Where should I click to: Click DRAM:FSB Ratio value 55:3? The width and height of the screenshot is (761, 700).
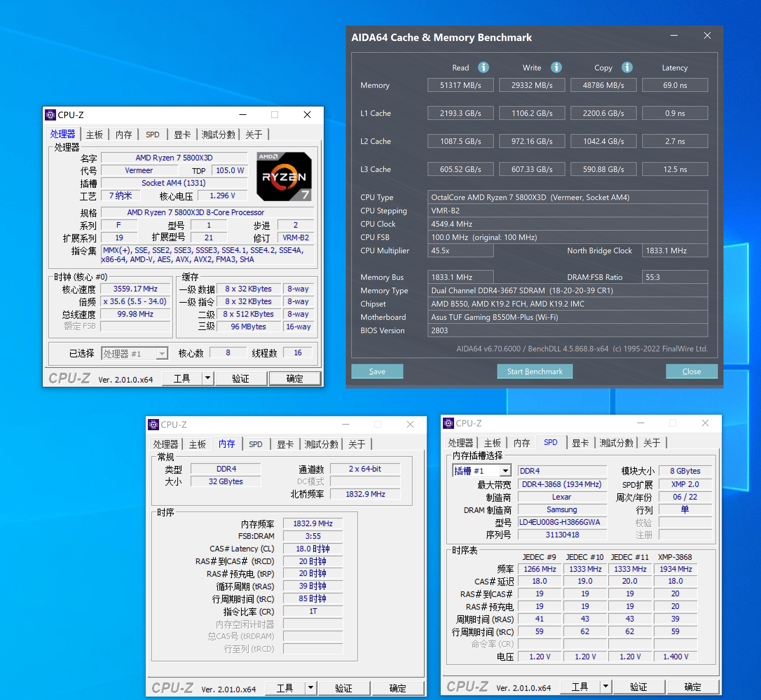tap(675, 277)
